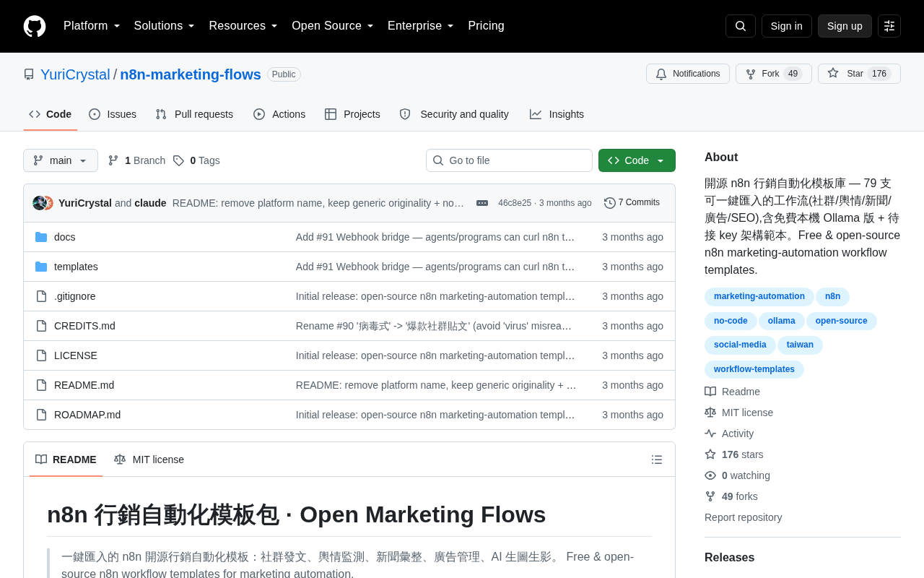Open the YuriCrystal owner profile link
The image size is (924, 578).
point(75,74)
